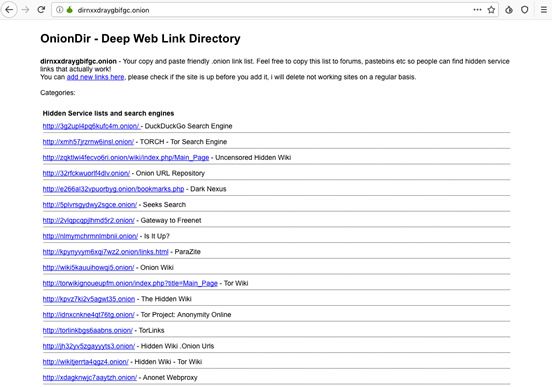
Task: Click the green onion Tor circuit icon
Action: tap(69, 10)
